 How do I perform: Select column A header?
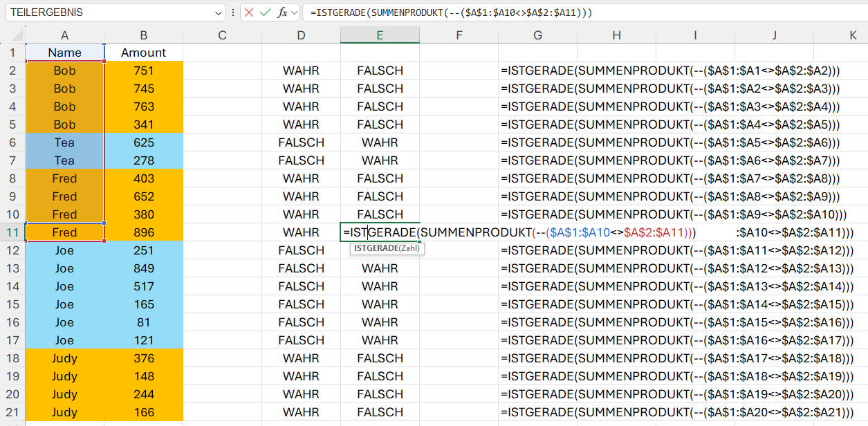(64, 35)
